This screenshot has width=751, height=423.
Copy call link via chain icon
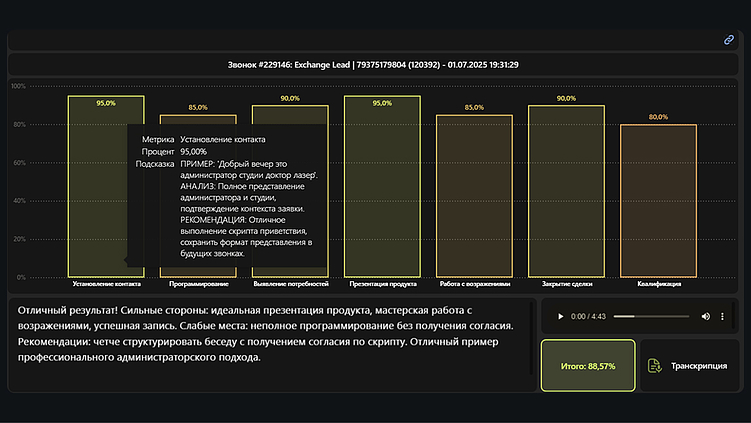click(x=728, y=40)
